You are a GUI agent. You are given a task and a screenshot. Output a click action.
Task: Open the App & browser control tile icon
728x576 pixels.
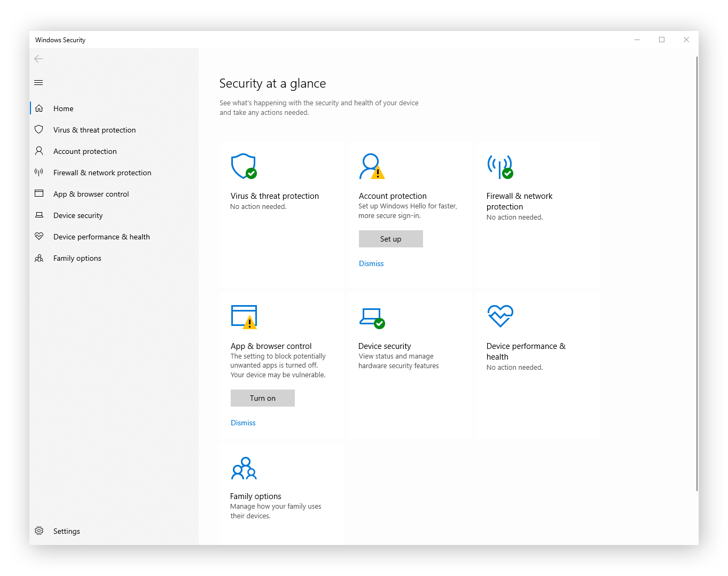click(x=244, y=317)
